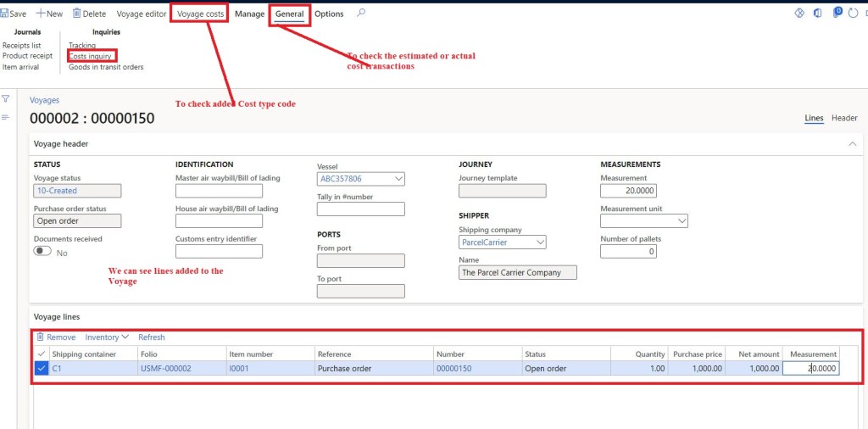Image resolution: width=868 pixels, height=429 pixels.
Task: Open the Voyage costs tab
Action: coord(200,14)
